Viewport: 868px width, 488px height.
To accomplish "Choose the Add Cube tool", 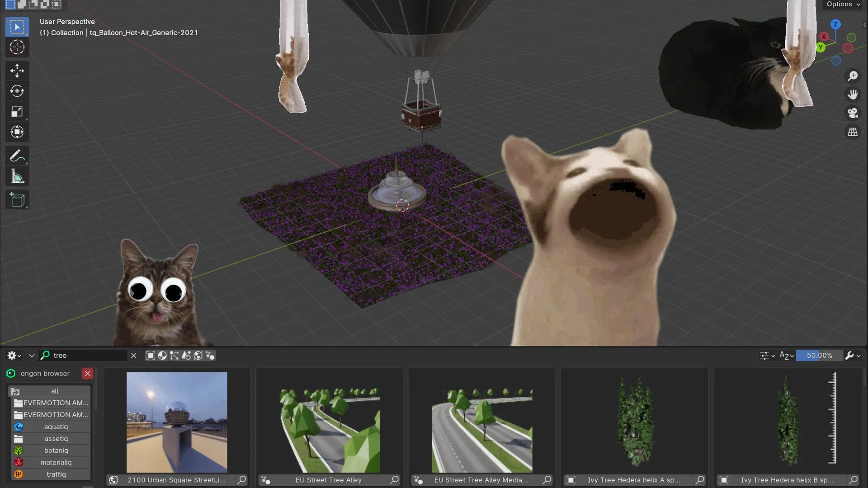I will pyautogui.click(x=17, y=200).
